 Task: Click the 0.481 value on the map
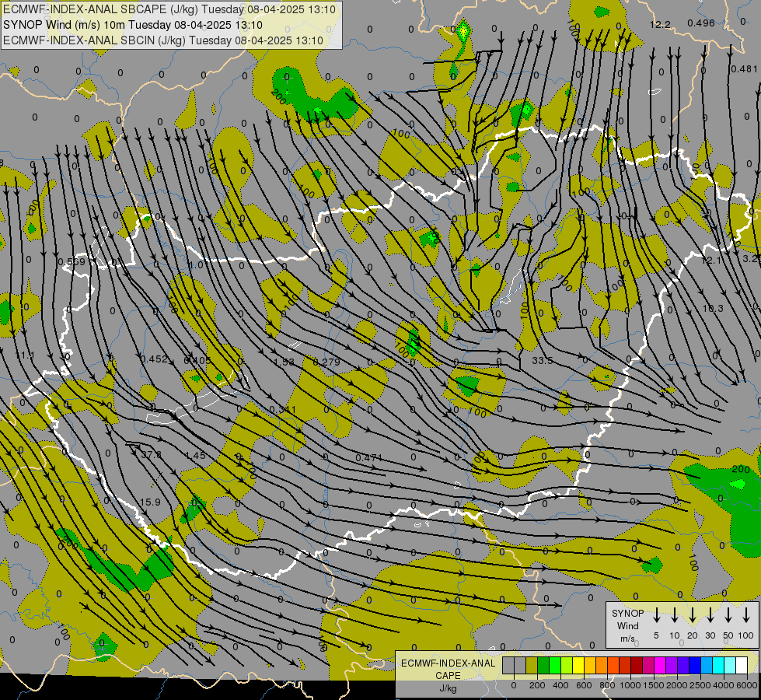(x=744, y=69)
